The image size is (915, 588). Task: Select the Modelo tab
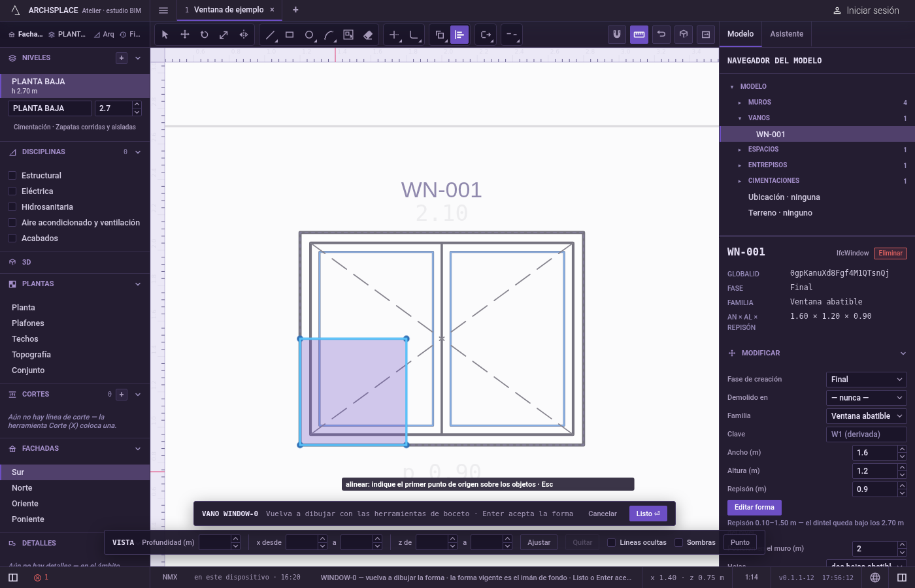click(740, 34)
